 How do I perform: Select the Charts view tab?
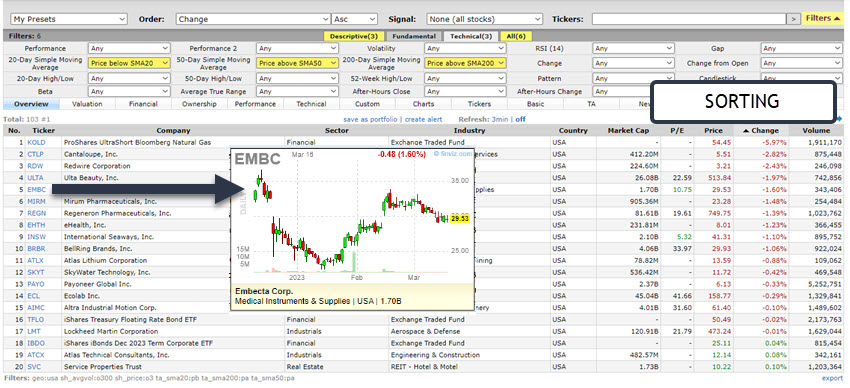coord(423,104)
